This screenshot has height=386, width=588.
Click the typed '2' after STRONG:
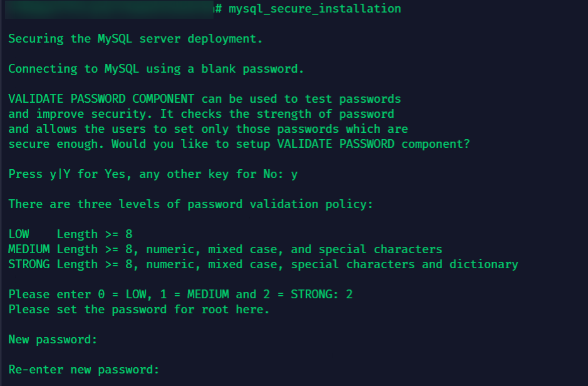pos(349,294)
